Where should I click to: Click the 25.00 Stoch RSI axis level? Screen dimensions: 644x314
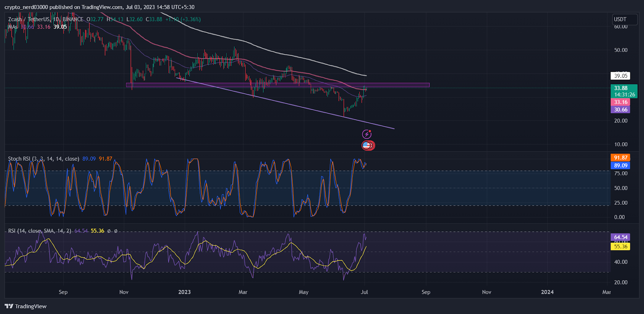tap(621, 203)
